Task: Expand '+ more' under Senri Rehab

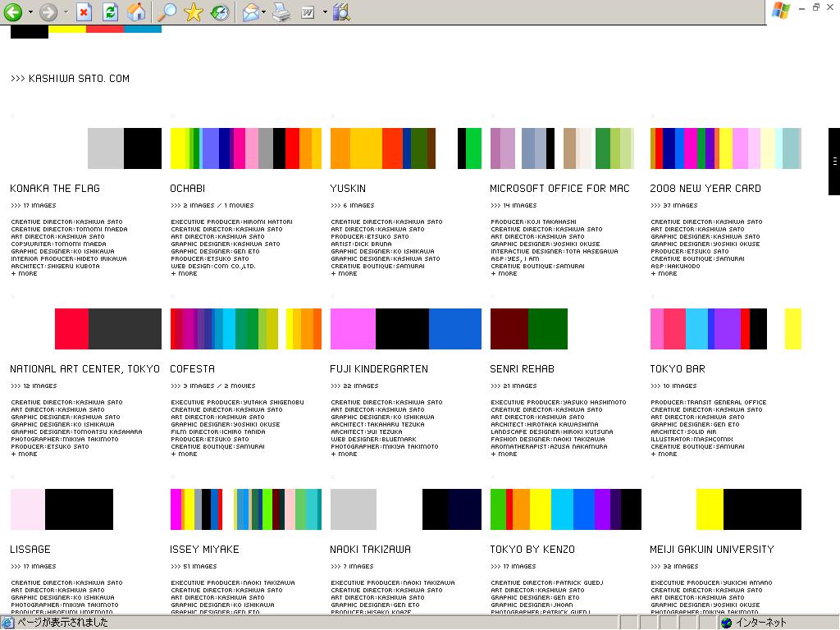Action: point(504,454)
